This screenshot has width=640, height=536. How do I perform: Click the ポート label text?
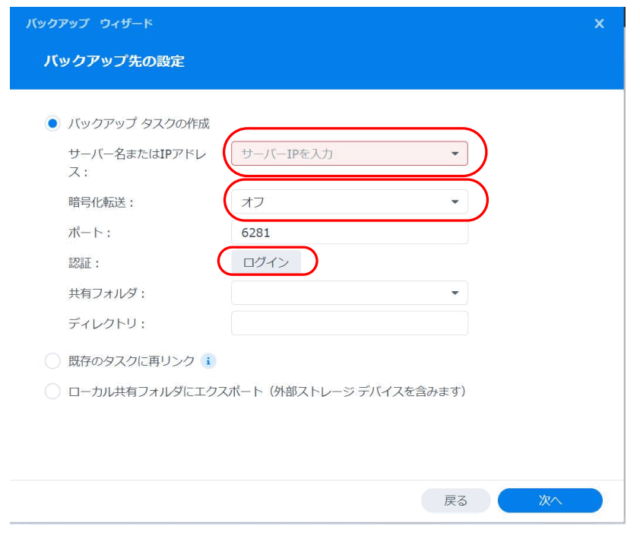tap(87, 232)
